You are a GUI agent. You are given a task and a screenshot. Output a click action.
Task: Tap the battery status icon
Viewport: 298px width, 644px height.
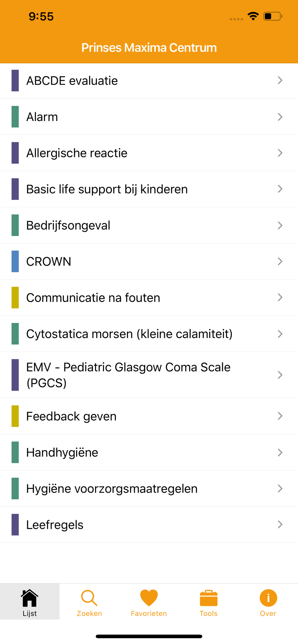(273, 16)
